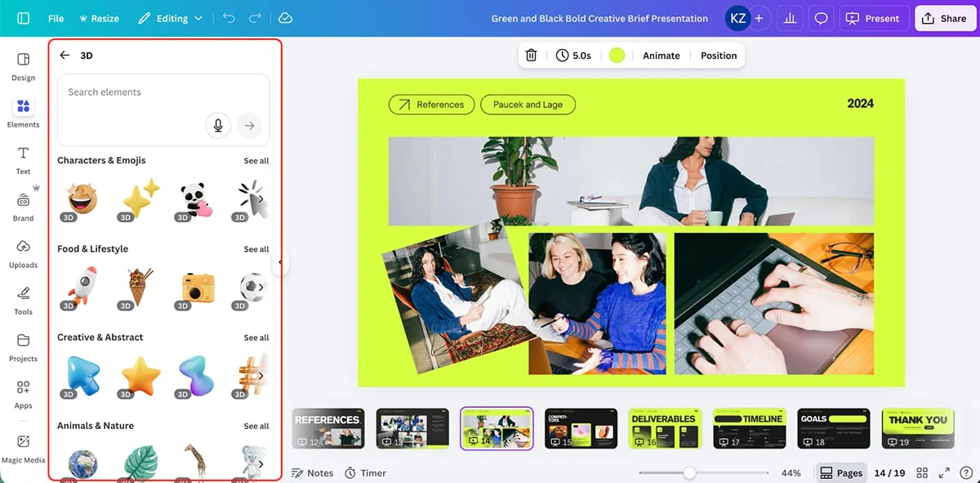See all Animals & Nature elements
The height and width of the screenshot is (483, 980).
coord(256,426)
